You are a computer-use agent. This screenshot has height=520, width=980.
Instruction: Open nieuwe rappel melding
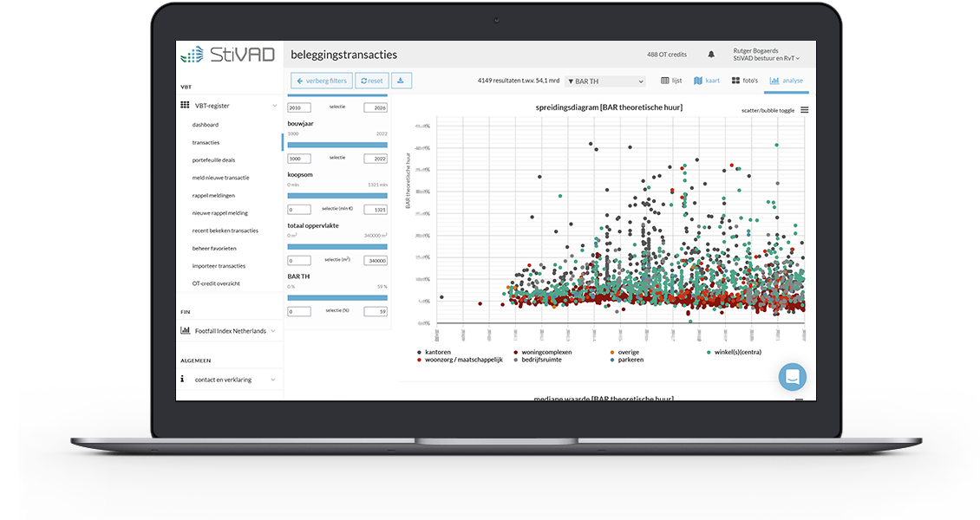click(x=220, y=213)
